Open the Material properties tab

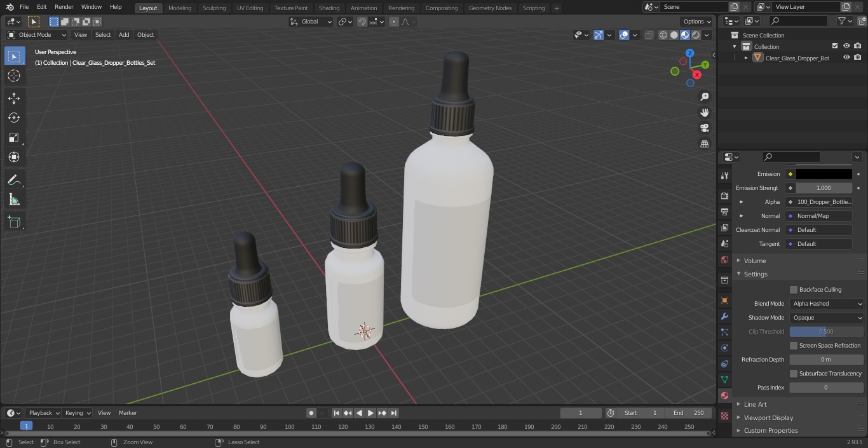[724, 395]
